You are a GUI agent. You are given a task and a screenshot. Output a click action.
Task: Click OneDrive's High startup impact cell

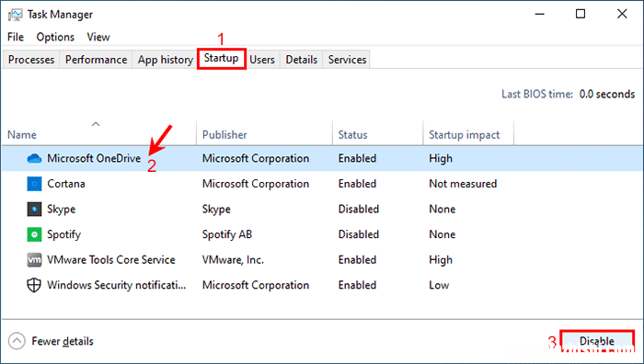(441, 158)
